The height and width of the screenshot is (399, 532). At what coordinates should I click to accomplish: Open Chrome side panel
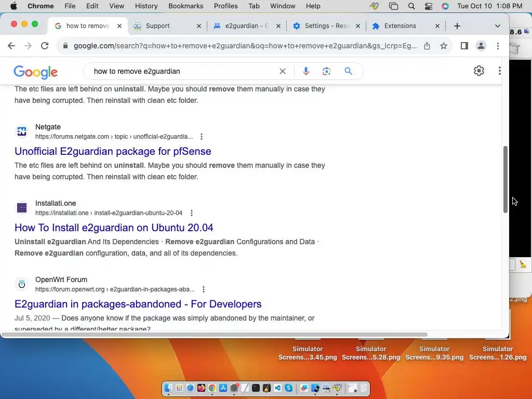[464, 46]
